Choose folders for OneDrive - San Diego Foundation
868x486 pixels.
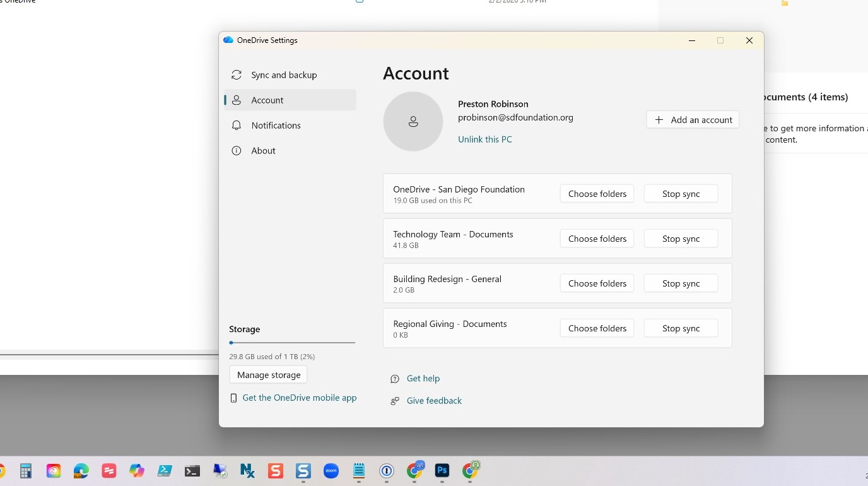click(597, 194)
